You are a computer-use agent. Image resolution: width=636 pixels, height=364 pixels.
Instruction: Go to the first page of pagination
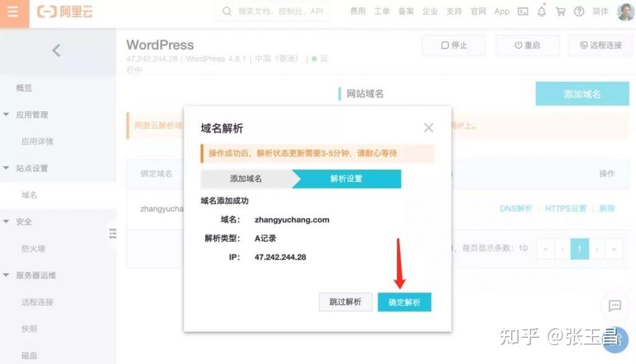[545, 248]
